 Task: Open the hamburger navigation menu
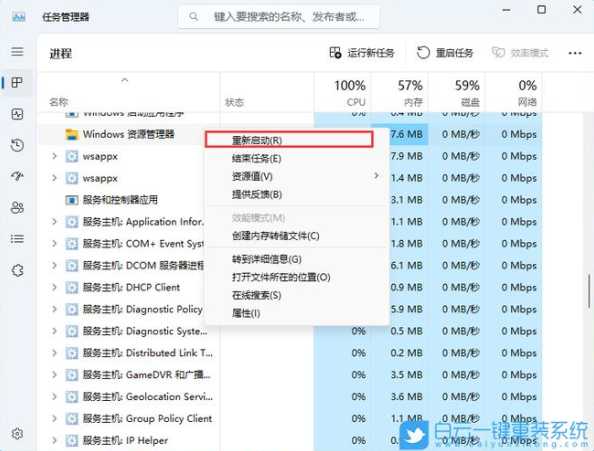click(x=17, y=51)
